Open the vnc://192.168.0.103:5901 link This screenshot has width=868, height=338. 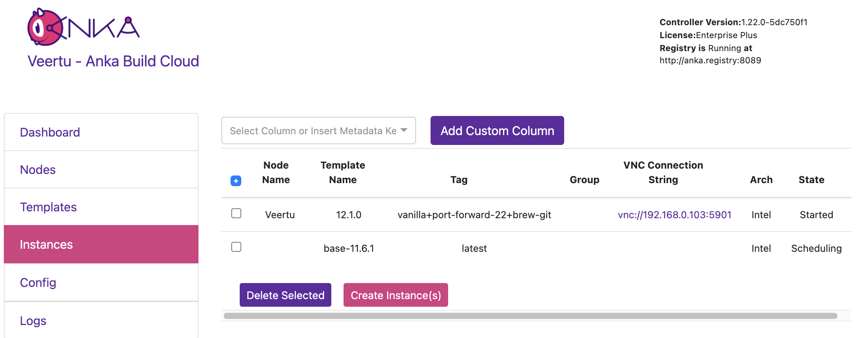(x=674, y=215)
